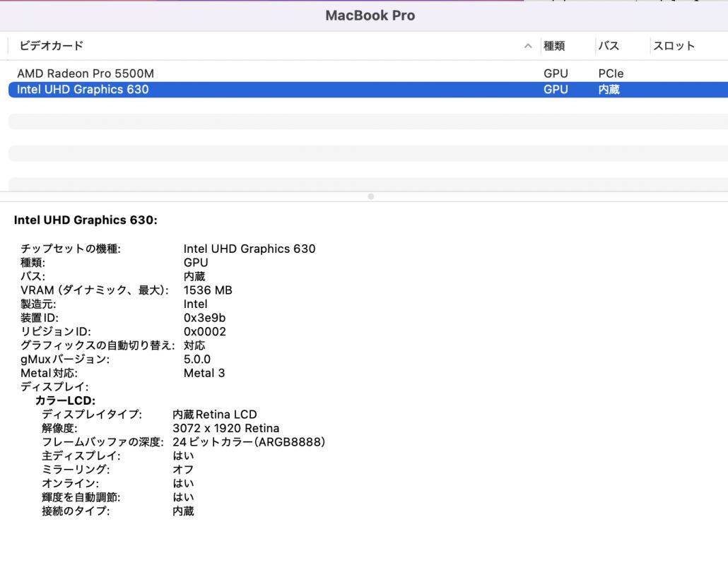Sort by the 種類 column header
This screenshot has height=565, width=728.
557,45
